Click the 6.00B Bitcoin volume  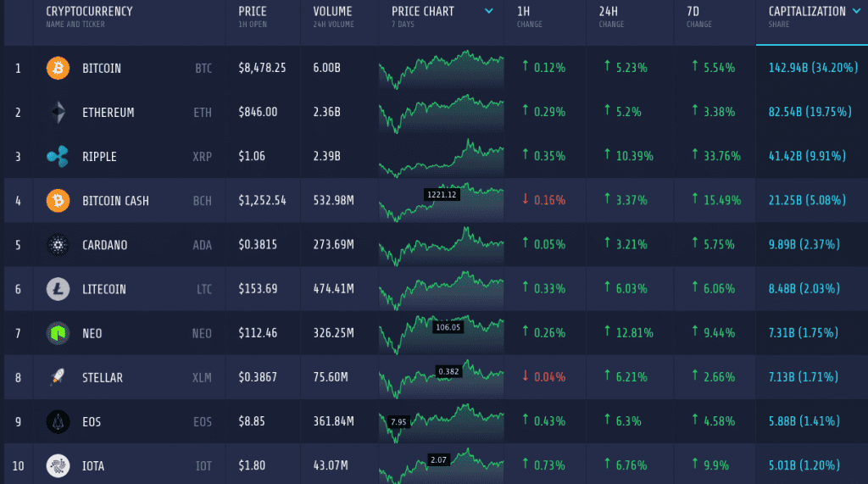coord(326,68)
